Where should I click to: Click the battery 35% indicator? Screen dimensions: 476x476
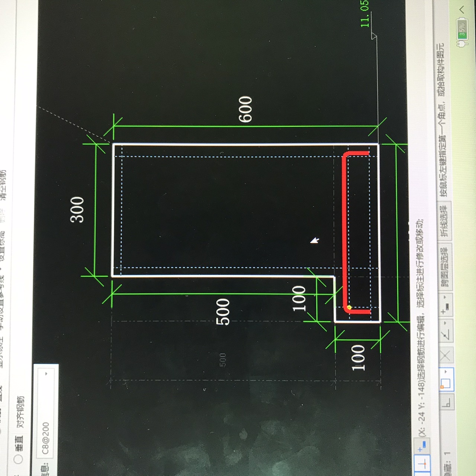(x=462, y=29)
